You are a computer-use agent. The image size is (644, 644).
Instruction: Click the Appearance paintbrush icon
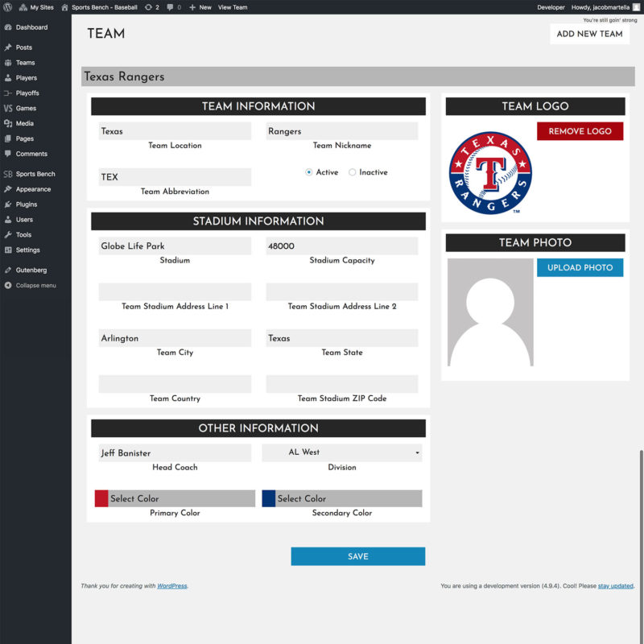pyautogui.click(x=8, y=189)
